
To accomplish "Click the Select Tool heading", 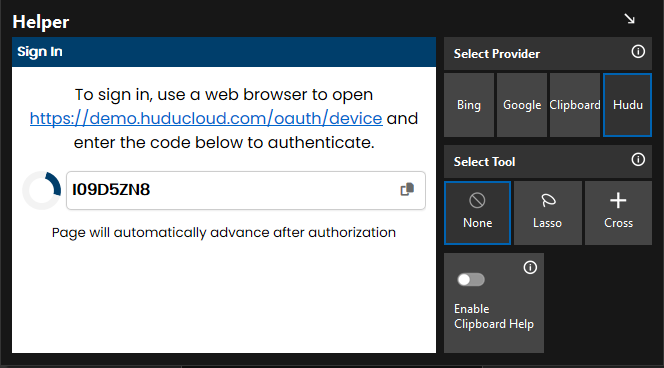I will point(484,162).
